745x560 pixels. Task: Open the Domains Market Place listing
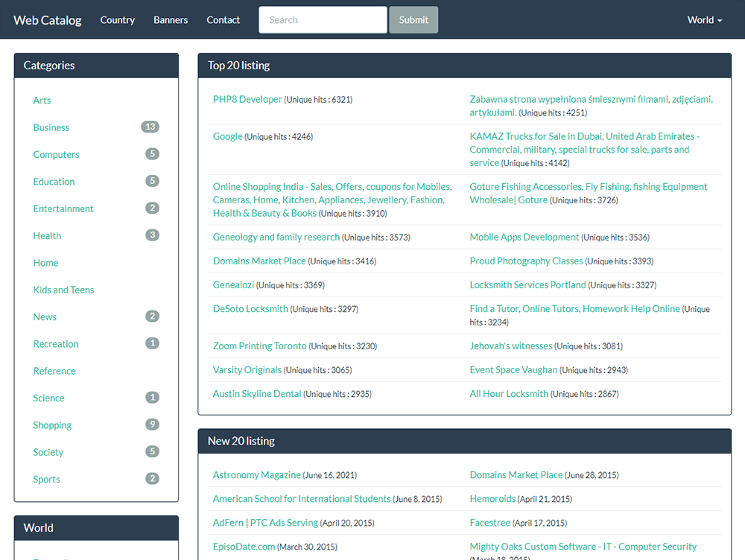pyautogui.click(x=259, y=261)
